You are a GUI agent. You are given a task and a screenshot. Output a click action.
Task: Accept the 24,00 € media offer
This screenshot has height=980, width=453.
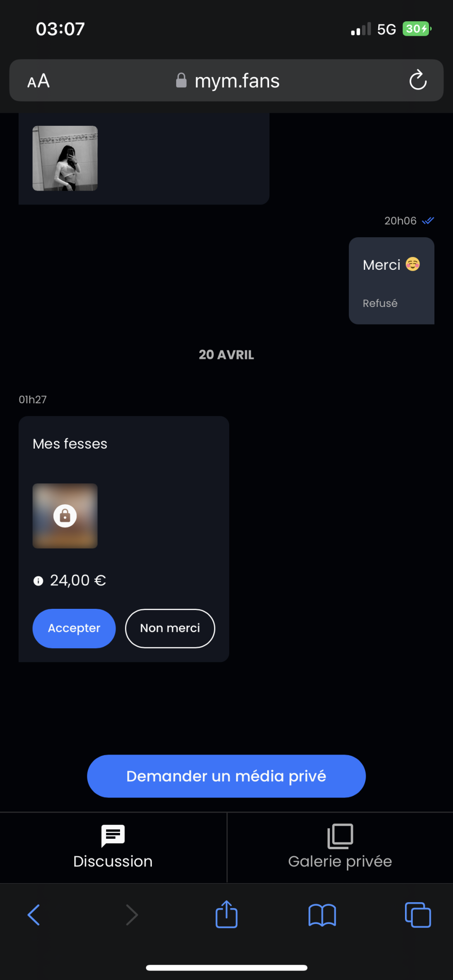[74, 628]
